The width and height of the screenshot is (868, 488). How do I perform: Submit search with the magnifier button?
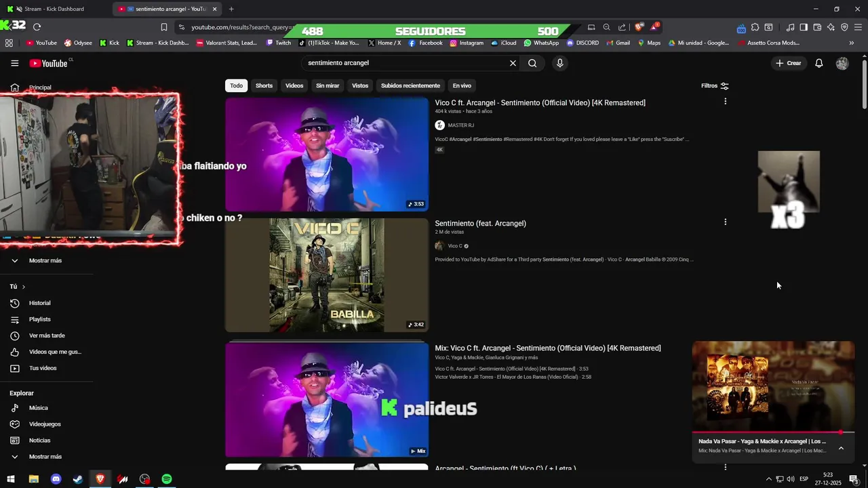tap(532, 63)
